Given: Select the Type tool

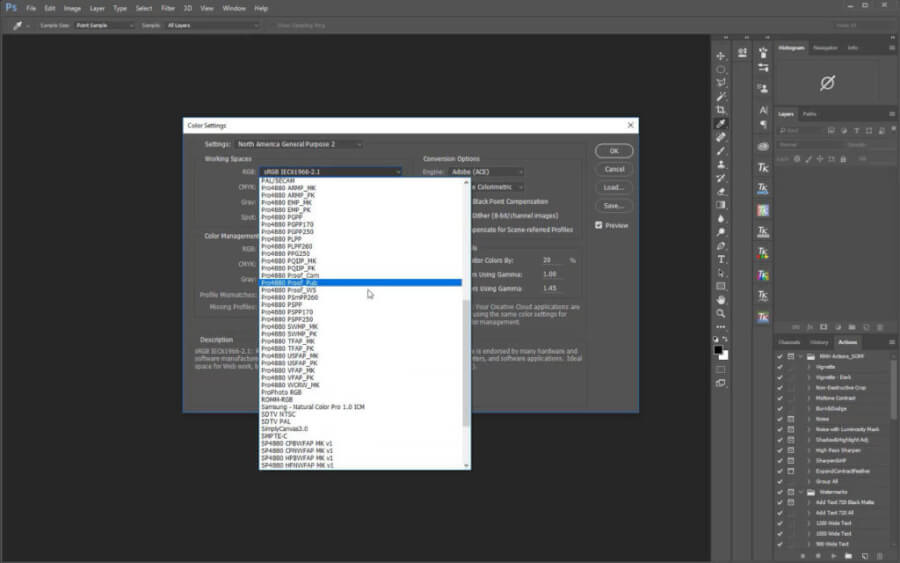Looking at the screenshot, I should (x=720, y=259).
